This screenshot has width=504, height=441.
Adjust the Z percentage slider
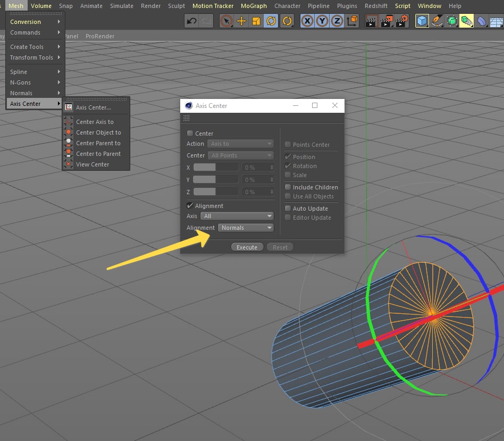tap(216, 192)
